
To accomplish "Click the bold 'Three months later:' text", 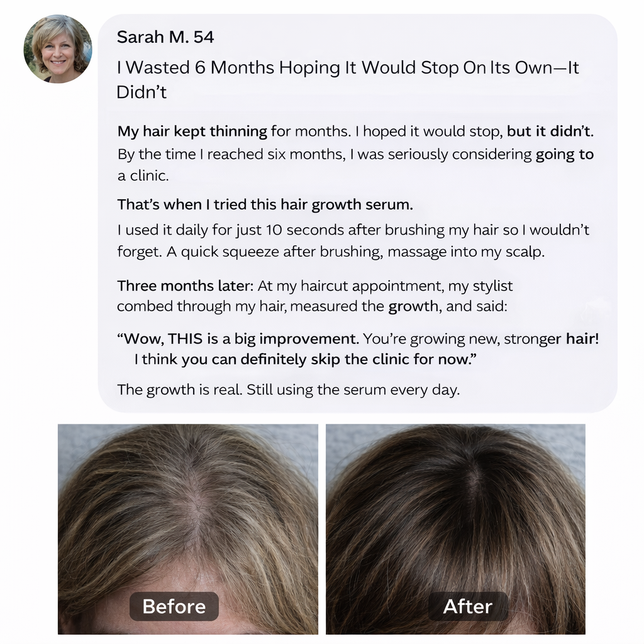I will [186, 286].
